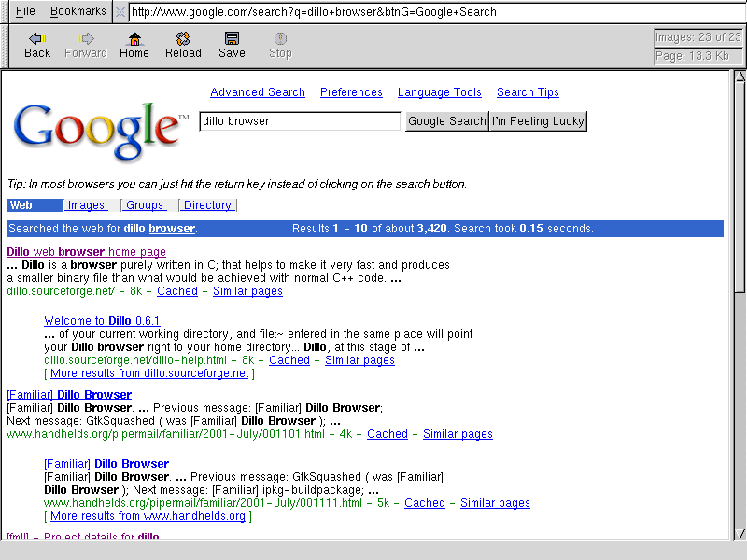Focus the Google search query box
Image resolution: width=747 pixels, height=560 pixels.
[x=300, y=121]
